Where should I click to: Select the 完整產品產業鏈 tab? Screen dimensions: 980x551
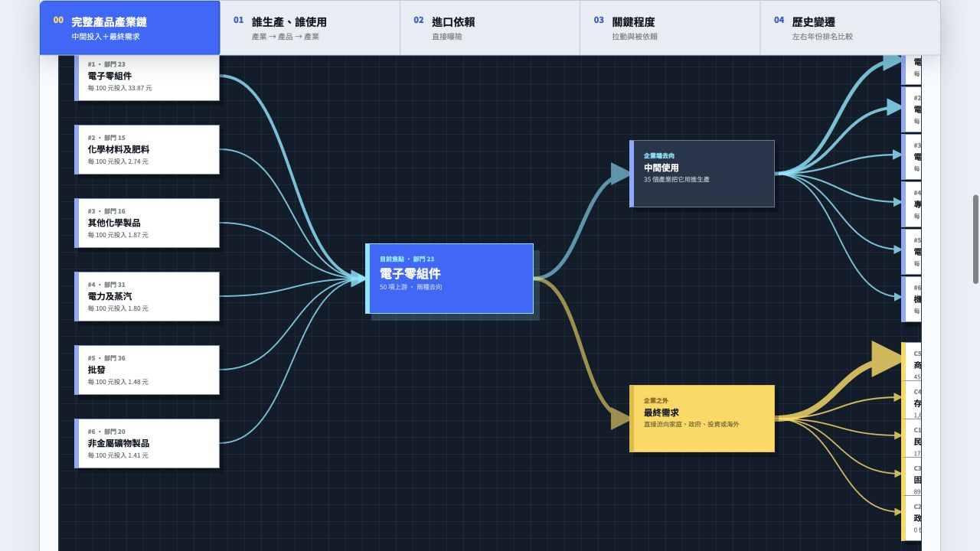pyautogui.click(x=129, y=28)
